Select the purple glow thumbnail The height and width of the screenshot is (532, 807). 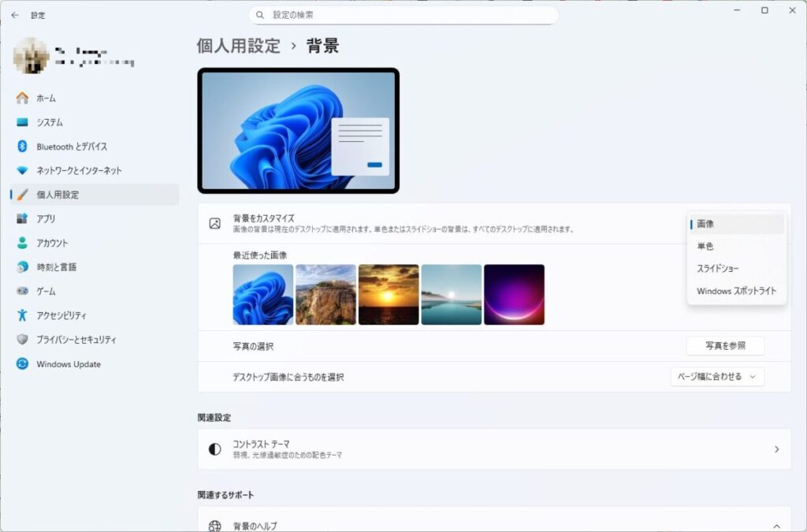click(x=514, y=294)
